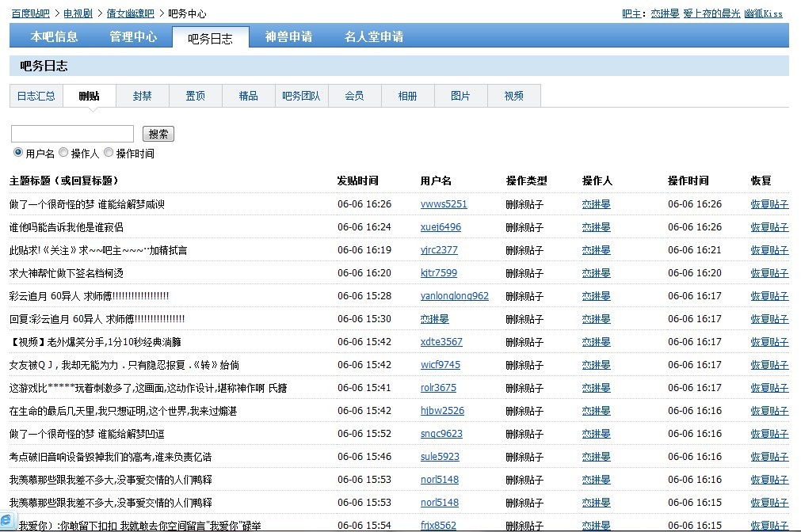This screenshot has width=801, height=532.
Task: Open user wicf9745 profile
Action: point(441,365)
